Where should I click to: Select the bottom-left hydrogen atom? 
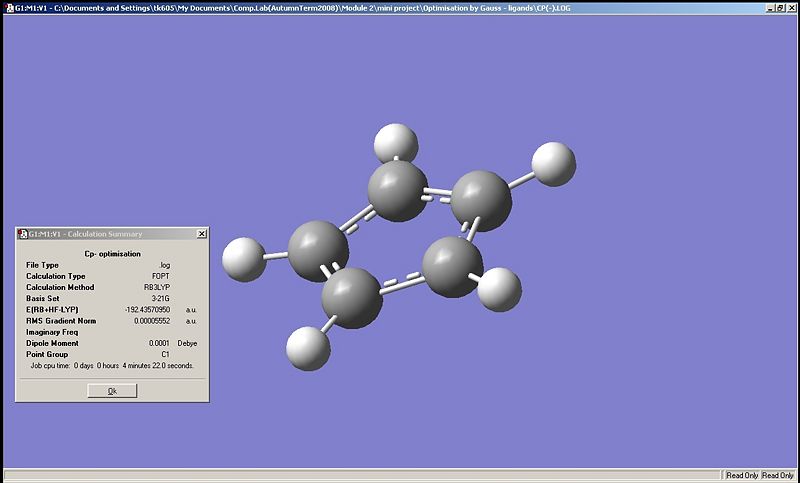[x=308, y=350]
